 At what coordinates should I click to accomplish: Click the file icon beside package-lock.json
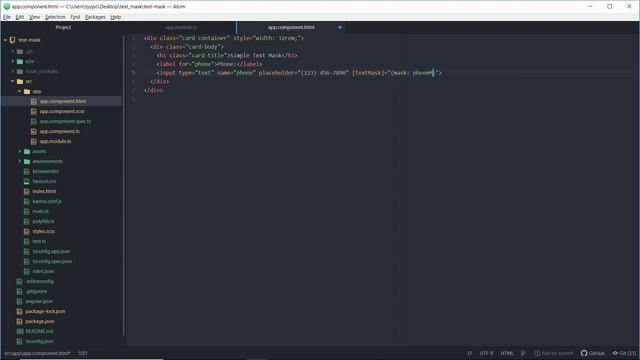pos(19,311)
